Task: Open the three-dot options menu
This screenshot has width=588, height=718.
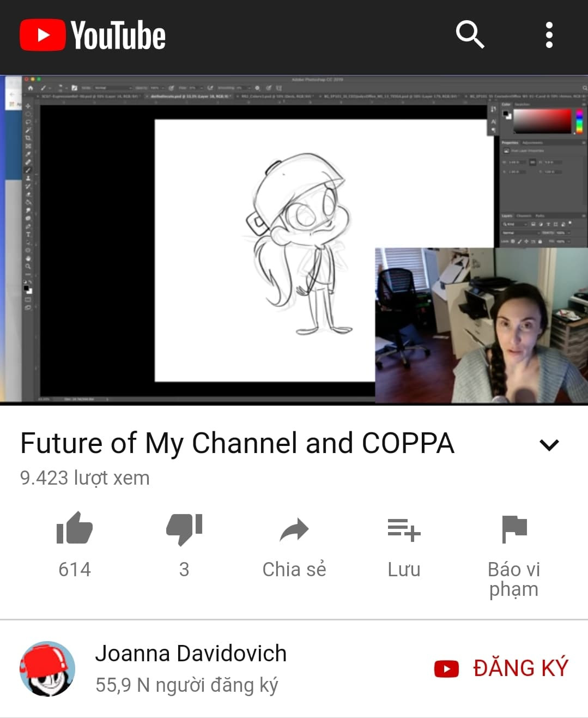Action: click(x=549, y=35)
